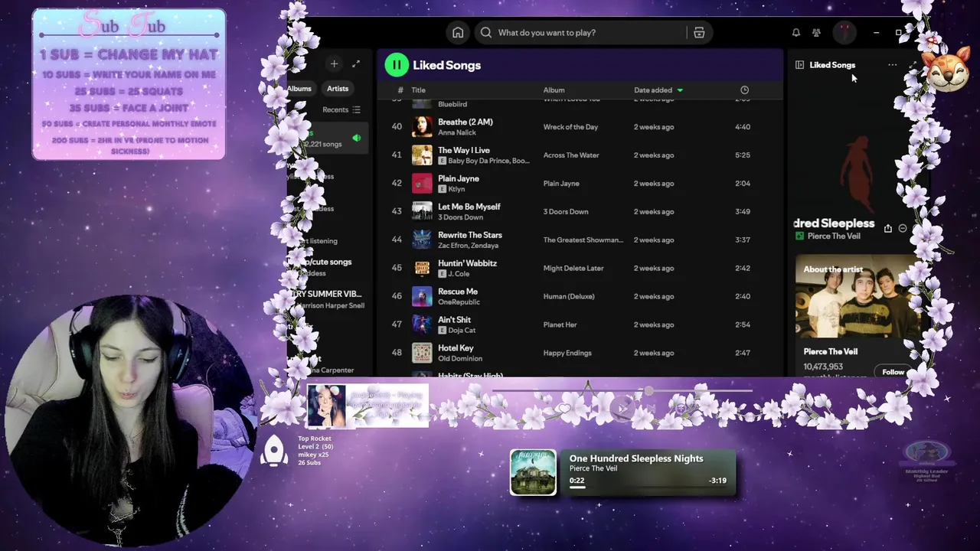Image resolution: width=980 pixels, height=551 pixels.
Task: Open Might Delete Later album link
Action: 573,269
